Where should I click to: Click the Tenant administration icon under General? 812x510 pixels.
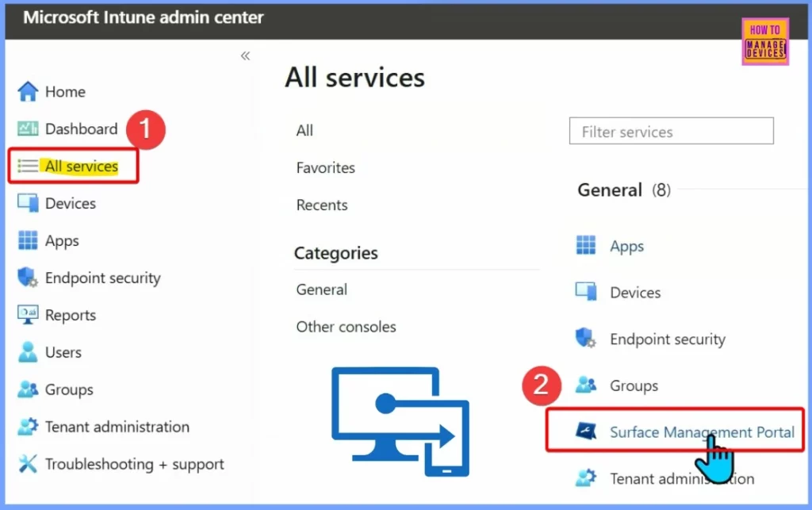[x=586, y=477]
